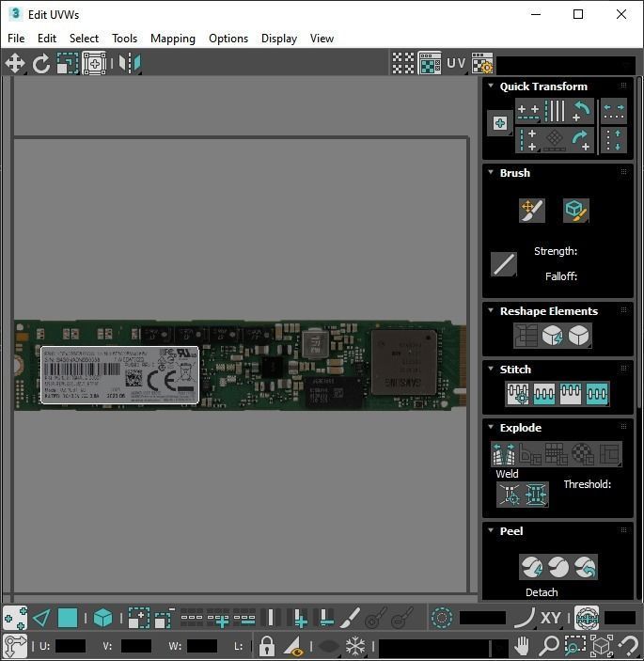Select the Freeform mode tool
Screen dimensions: 644x661
pos(94,64)
